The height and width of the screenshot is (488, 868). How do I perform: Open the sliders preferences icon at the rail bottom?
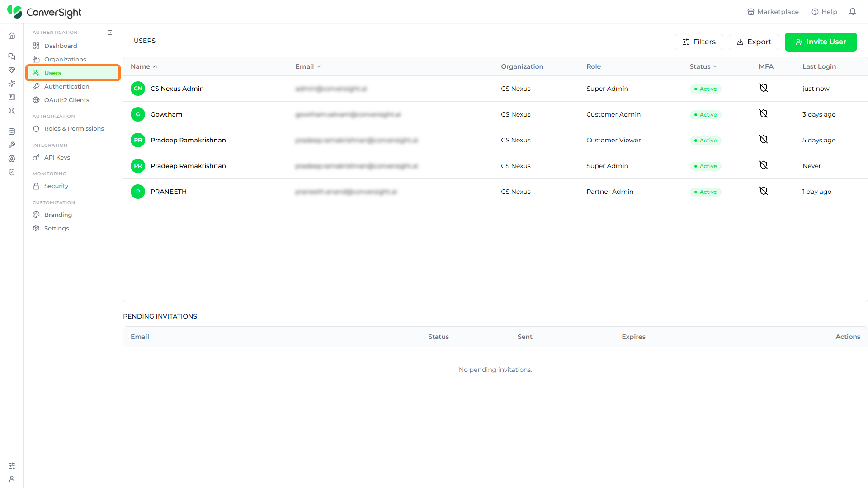(12, 466)
